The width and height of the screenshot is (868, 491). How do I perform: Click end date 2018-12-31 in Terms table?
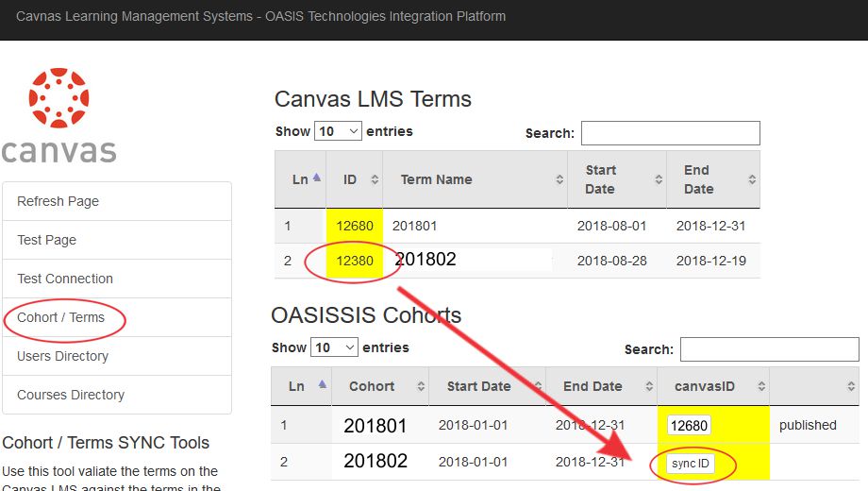coord(711,226)
